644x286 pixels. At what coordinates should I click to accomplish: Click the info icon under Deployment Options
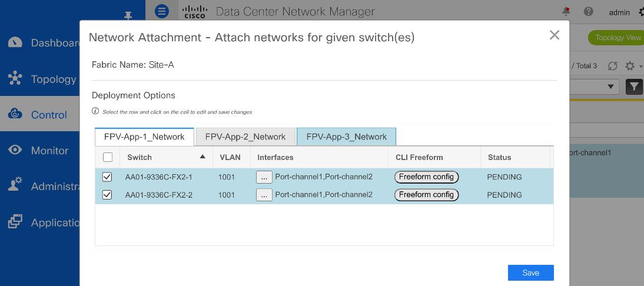tap(95, 111)
